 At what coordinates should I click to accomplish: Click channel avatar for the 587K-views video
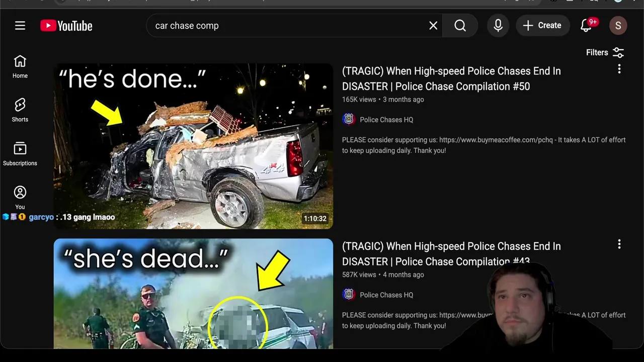tap(349, 295)
